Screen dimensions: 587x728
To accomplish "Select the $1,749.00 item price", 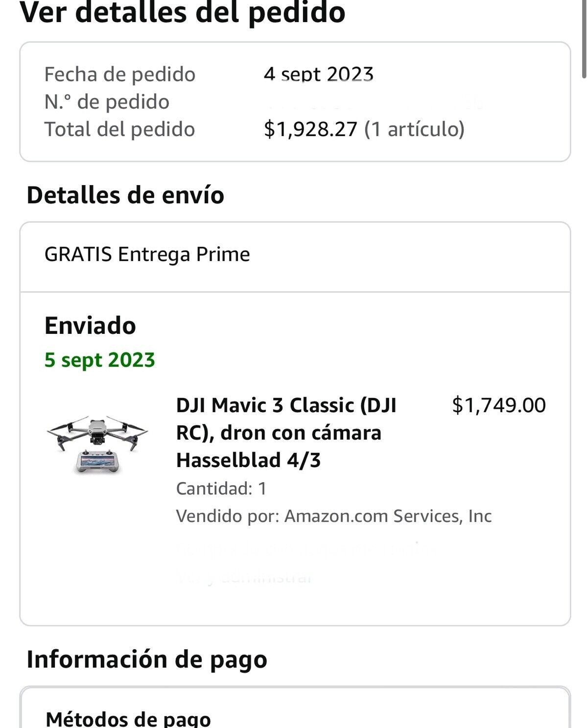I will [499, 405].
